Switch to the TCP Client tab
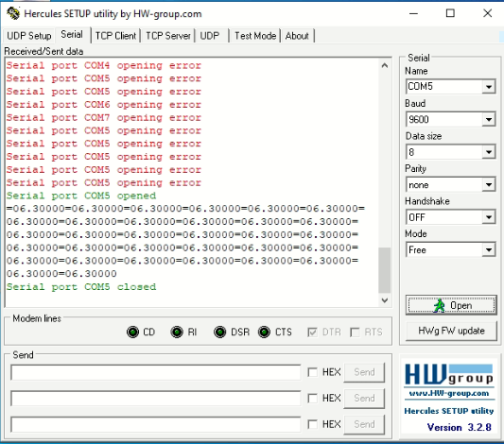This screenshot has height=444, width=504. pos(115,36)
